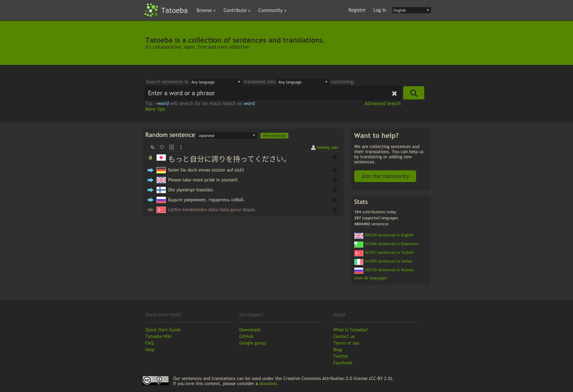Click the muted audio icon for the English sentence
The width and height of the screenshot is (573, 392).
[x=336, y=180]
